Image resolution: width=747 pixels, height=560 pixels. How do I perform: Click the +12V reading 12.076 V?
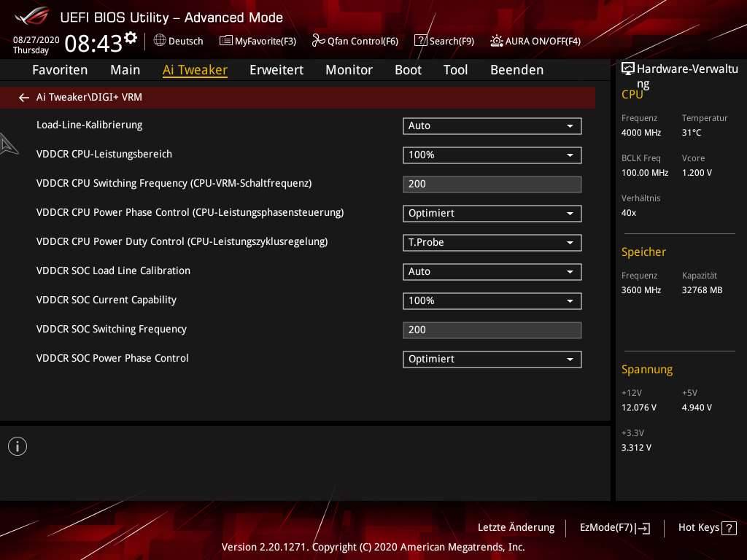(639, 408)
